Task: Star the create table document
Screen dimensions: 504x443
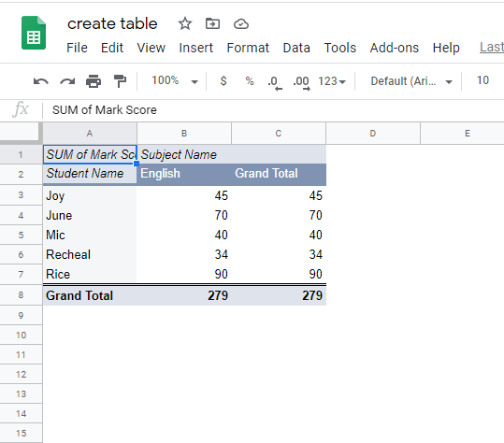Action: click(185, 24)
